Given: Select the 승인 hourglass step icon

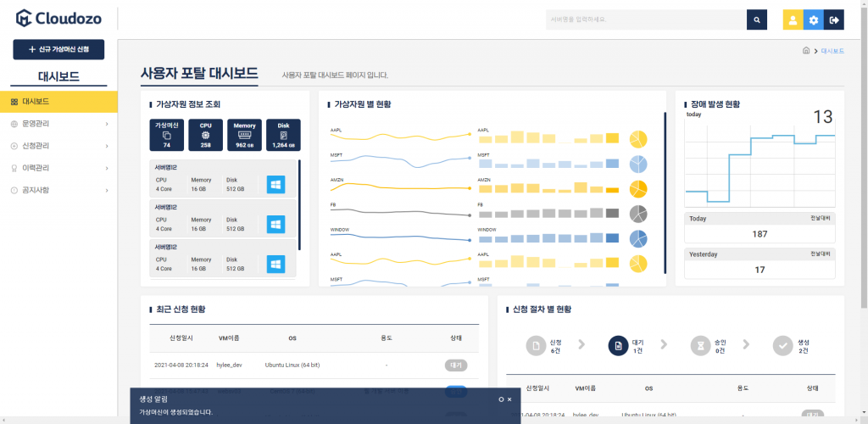Looking at the screenshot, I should click(x=701, y=345).
